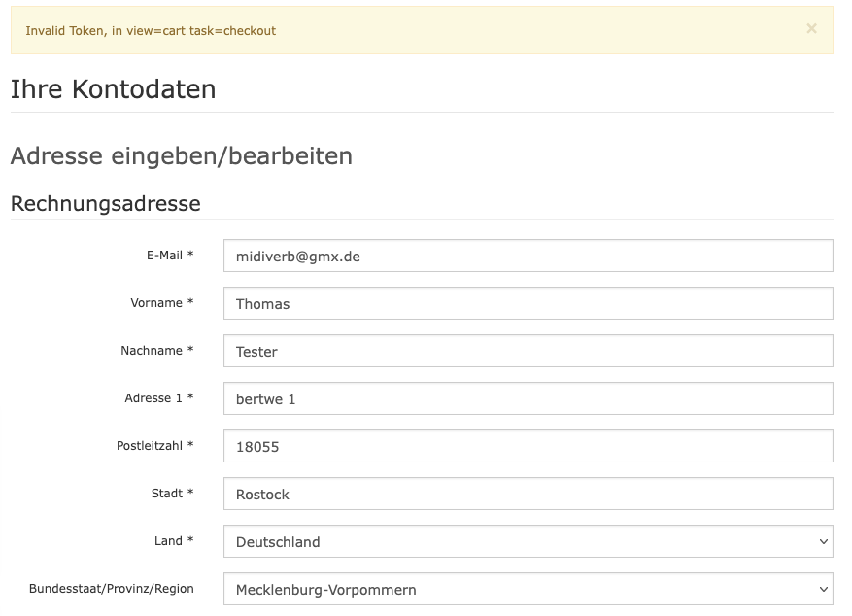Click the E-Mail field label
Screen dimensions: 852x616
(169, 255)
